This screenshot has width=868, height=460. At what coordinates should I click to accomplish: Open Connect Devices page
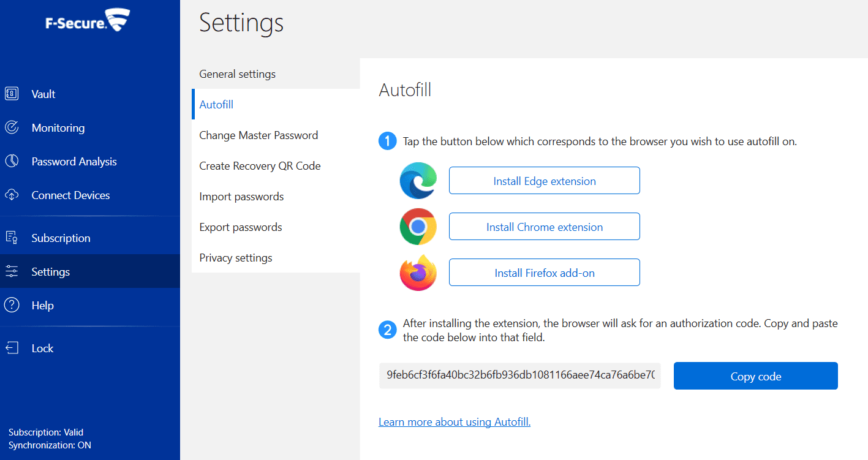[x=90, y=195]
